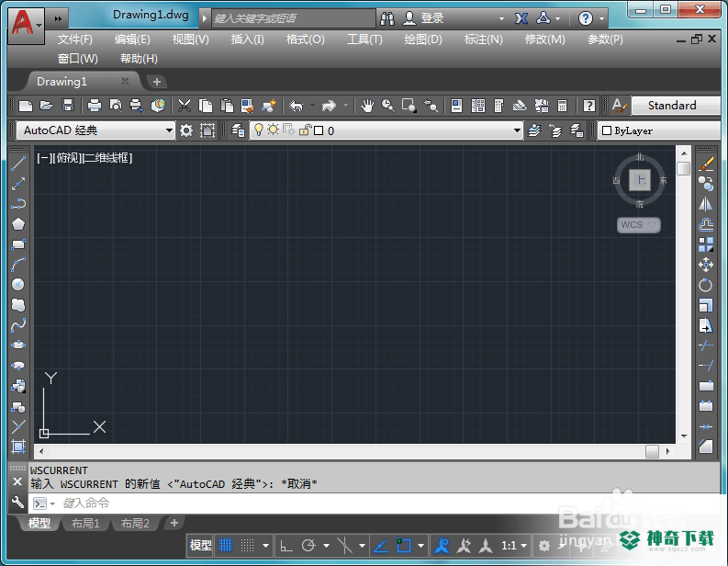This screenshot has width=728, height=566.
Task: Toggle ortho mode in status bar
Action: click(x=286, y=545)
